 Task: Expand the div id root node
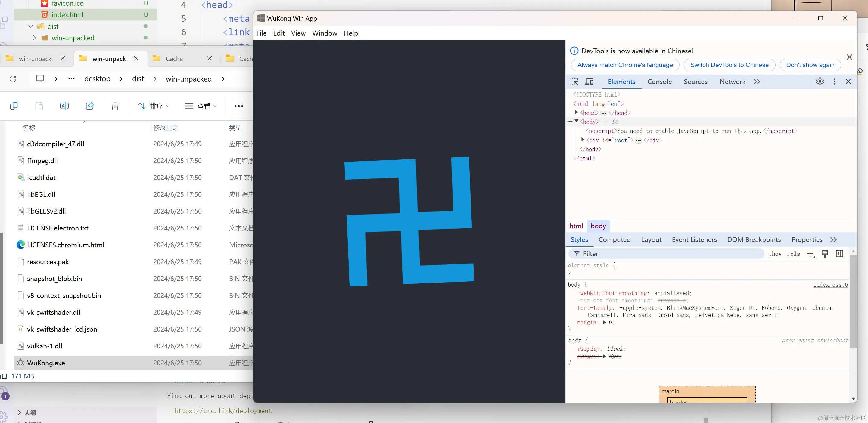[x=583, y=140]
